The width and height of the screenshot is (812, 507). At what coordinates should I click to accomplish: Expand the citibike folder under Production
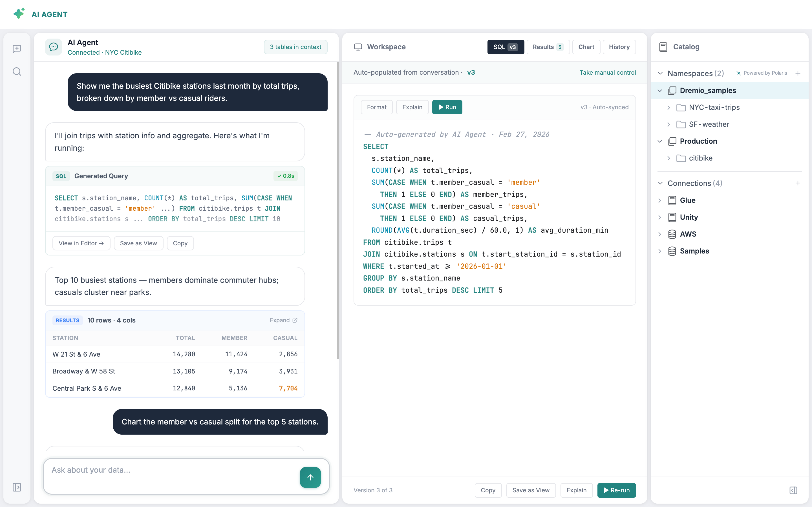669,158
